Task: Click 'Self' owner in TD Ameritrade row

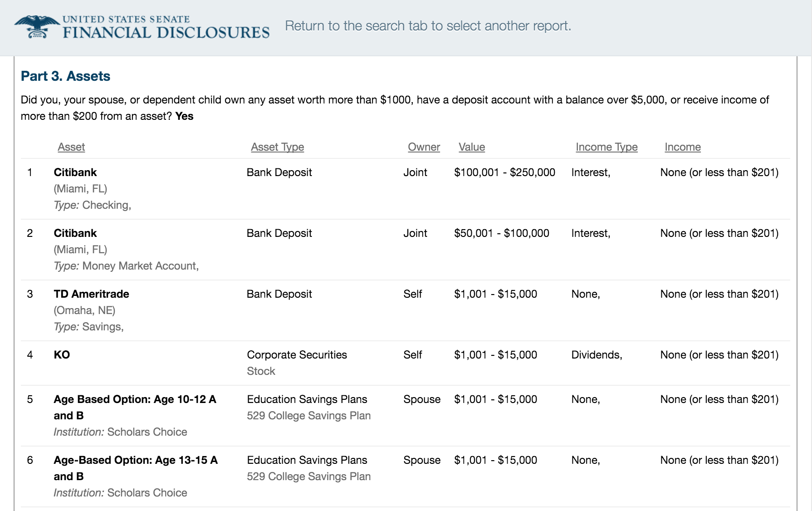Action: 412,294
